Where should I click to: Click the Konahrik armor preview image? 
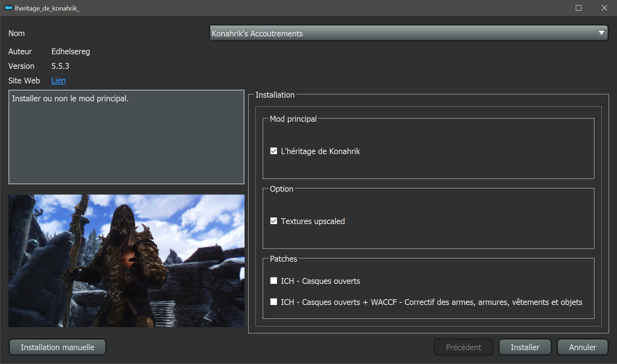click(x=126, y=261)
